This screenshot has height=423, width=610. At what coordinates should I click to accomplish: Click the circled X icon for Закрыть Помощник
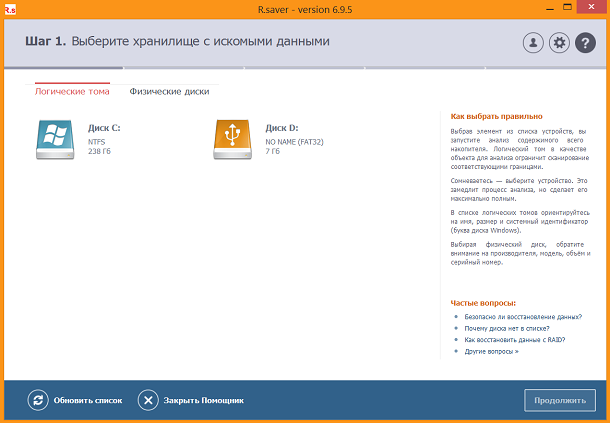(148, 400)
